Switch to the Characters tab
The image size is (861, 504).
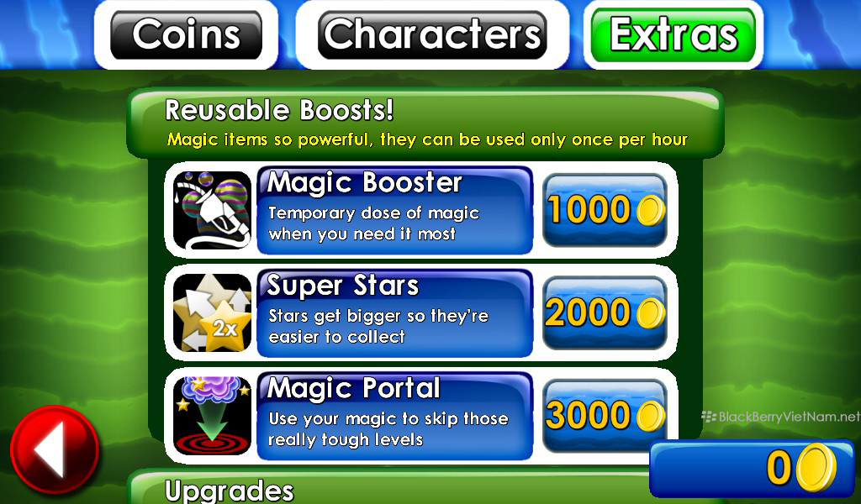coord(432,35)
